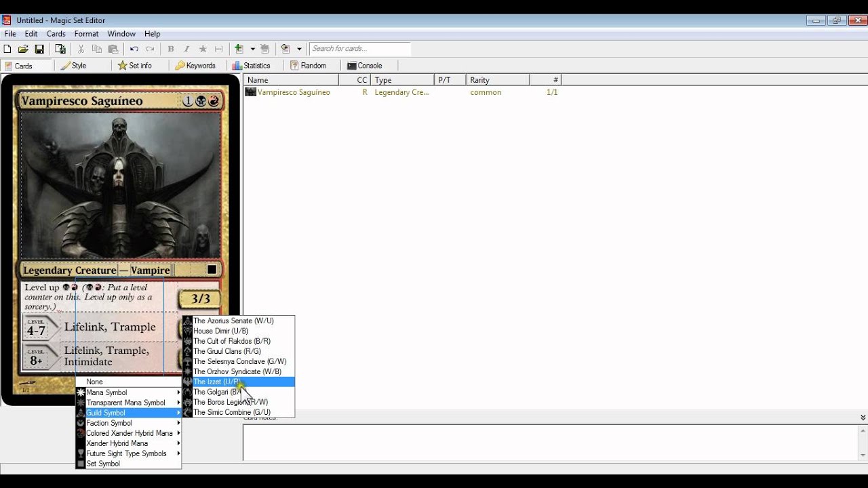The image size is (868, 488).
Task: Sort card list by Type column
Action: click(402, 80)
